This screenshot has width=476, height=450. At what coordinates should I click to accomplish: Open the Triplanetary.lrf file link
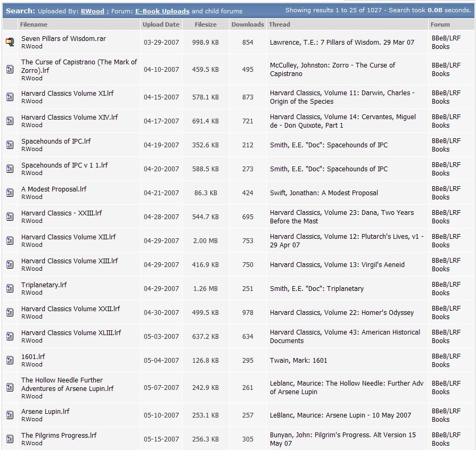pos(44,285)
